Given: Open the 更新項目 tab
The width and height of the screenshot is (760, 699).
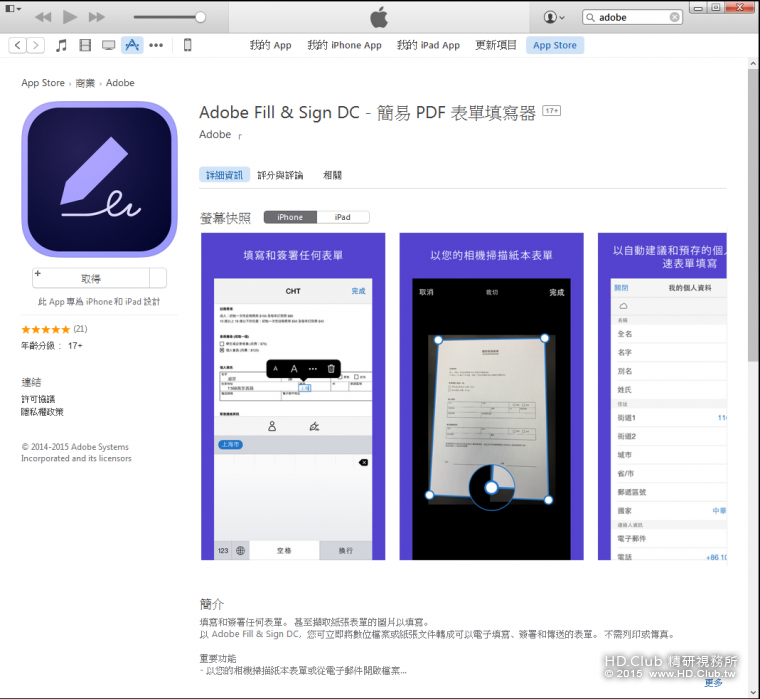Looking at the screenshot, I should pyautogui.click(x=496, y=45).
